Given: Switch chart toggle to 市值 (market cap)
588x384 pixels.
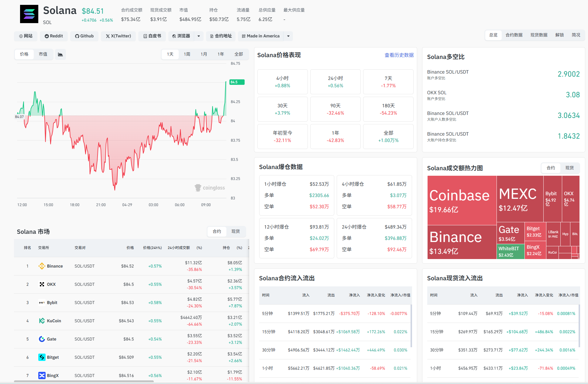Looking at the screenshot, I should click(x=43, y=54).
